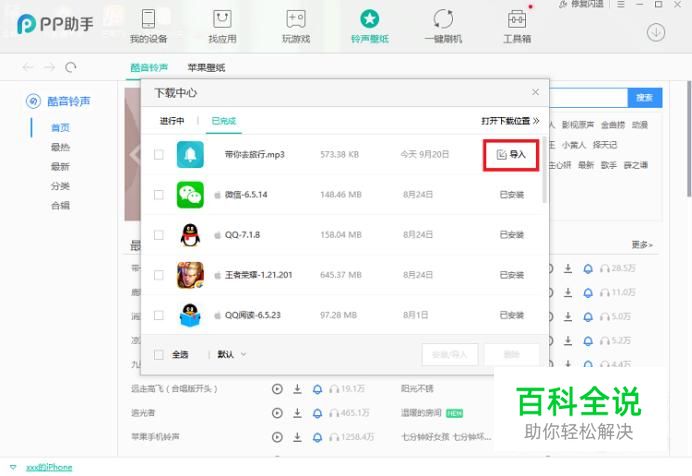Switch to 酷音铃声 tab
Viewport: 692px width, 476px height.
tap(149, 67)
